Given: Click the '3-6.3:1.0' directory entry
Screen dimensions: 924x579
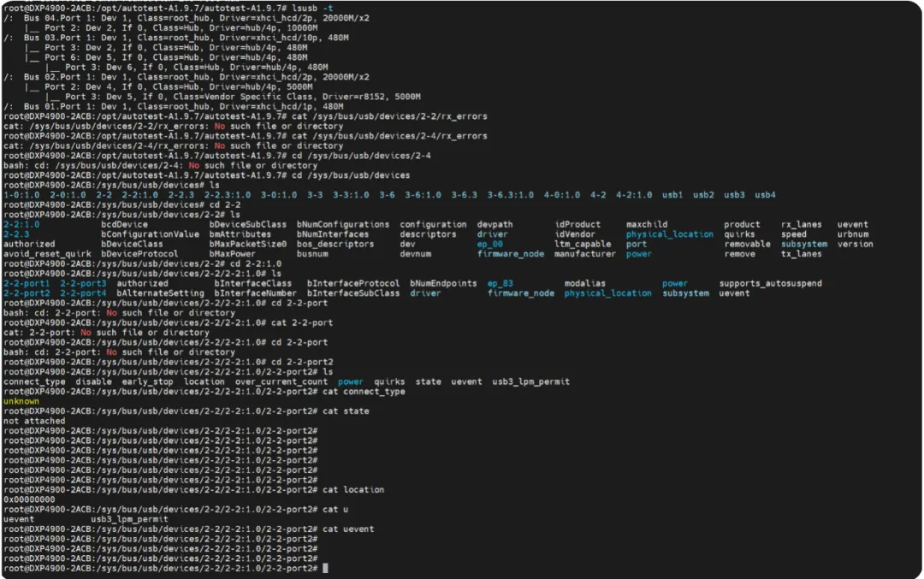Looking at the screenshot, I should click(510, 195).
